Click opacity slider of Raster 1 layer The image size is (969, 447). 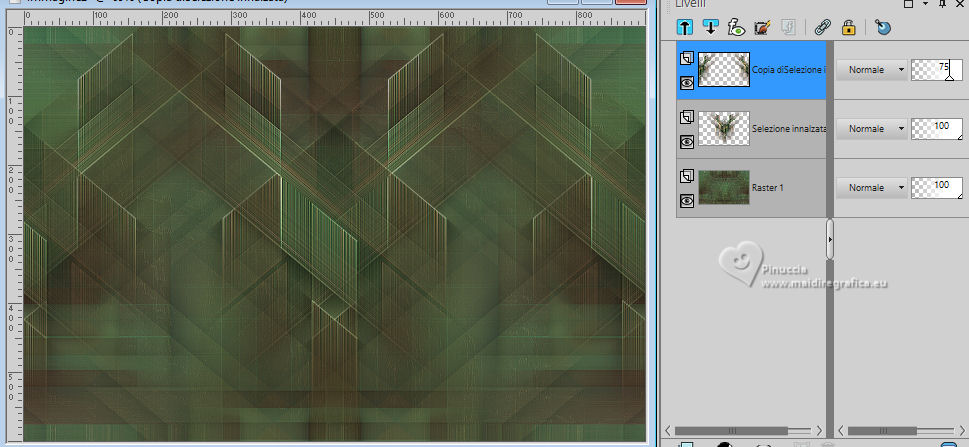[x=937, y=187]
